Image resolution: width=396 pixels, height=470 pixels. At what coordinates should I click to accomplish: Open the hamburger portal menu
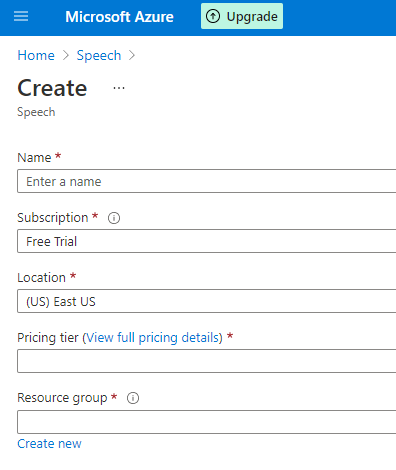tap(21, 16)
